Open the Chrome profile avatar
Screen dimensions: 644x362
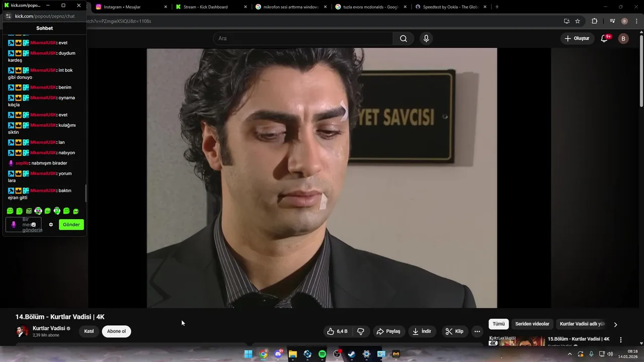click(624, 21)
